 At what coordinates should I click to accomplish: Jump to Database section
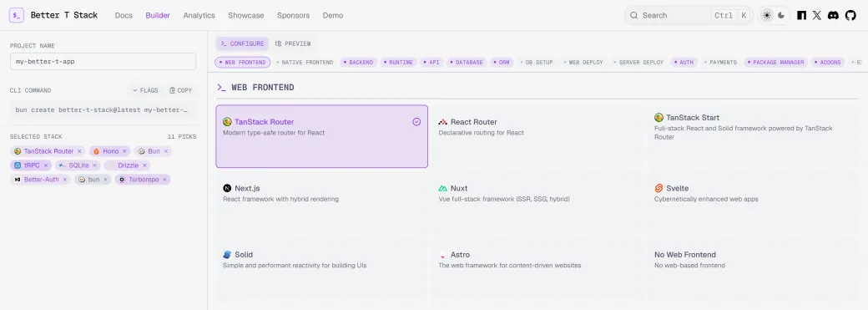467,63
